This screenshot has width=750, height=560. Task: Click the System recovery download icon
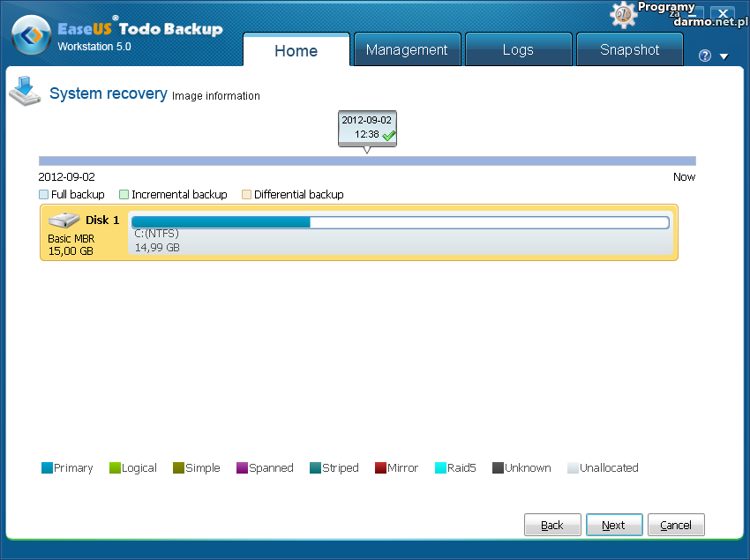pos(25,91)
